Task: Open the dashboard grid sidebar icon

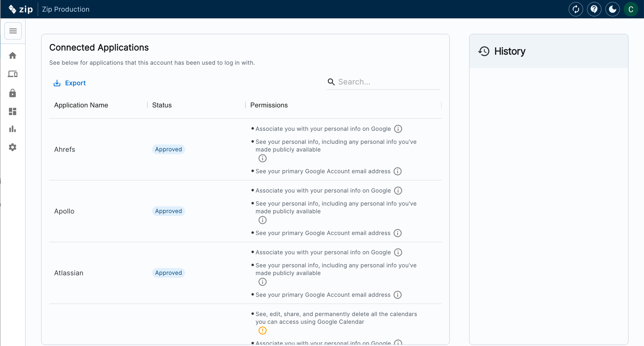Action: (13, 111)
